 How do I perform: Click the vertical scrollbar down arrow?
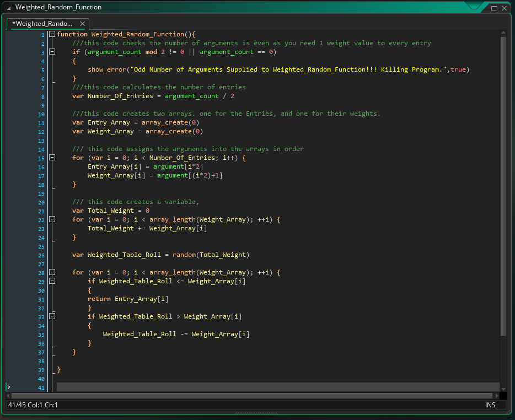(x=503, y=387)
